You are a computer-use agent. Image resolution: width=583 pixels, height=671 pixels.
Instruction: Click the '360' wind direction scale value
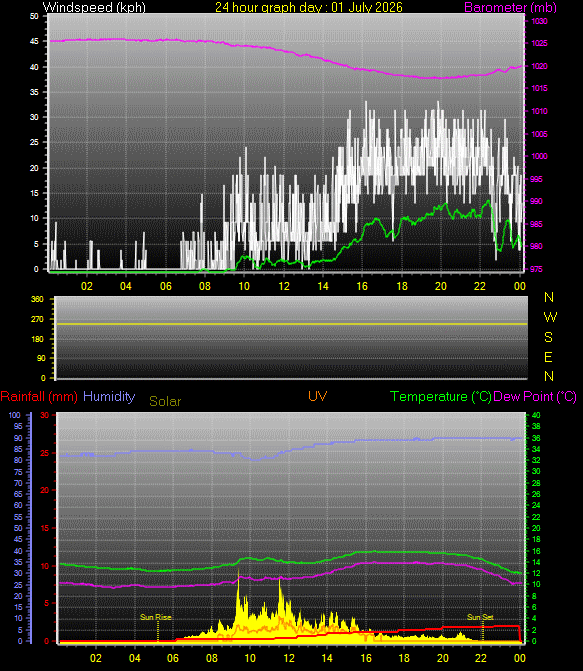pyautogui.click(x=37, y=299)
